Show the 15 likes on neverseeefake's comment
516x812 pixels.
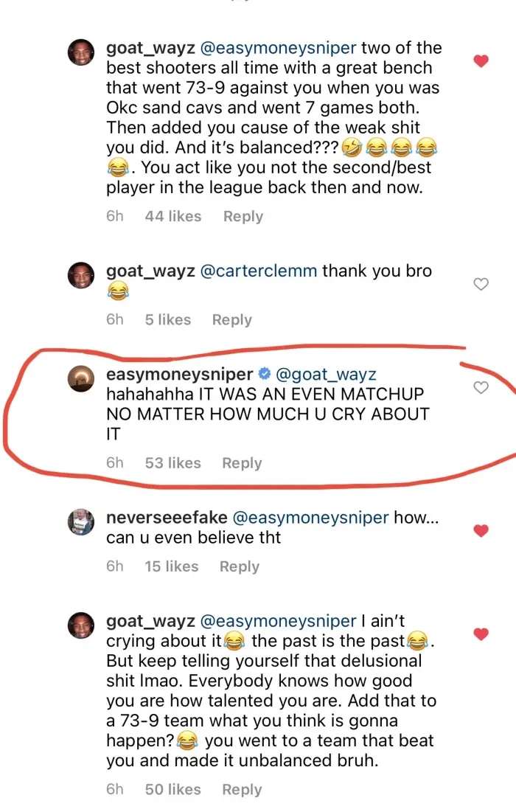[x=171, y=566]
